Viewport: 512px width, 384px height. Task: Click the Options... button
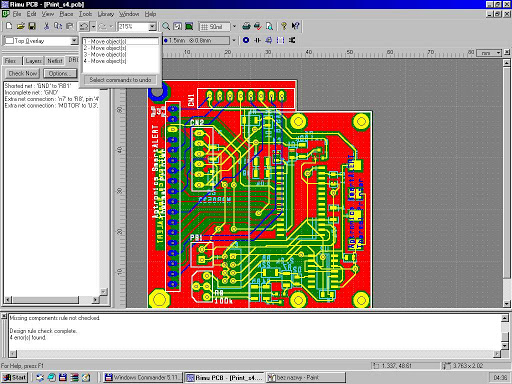tap(60, 73)
